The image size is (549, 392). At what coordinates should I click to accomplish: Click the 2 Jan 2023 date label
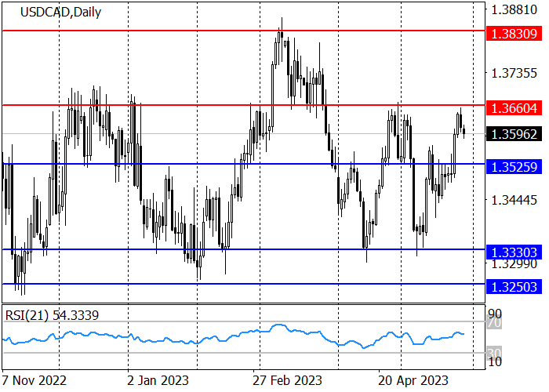[158, 380]
